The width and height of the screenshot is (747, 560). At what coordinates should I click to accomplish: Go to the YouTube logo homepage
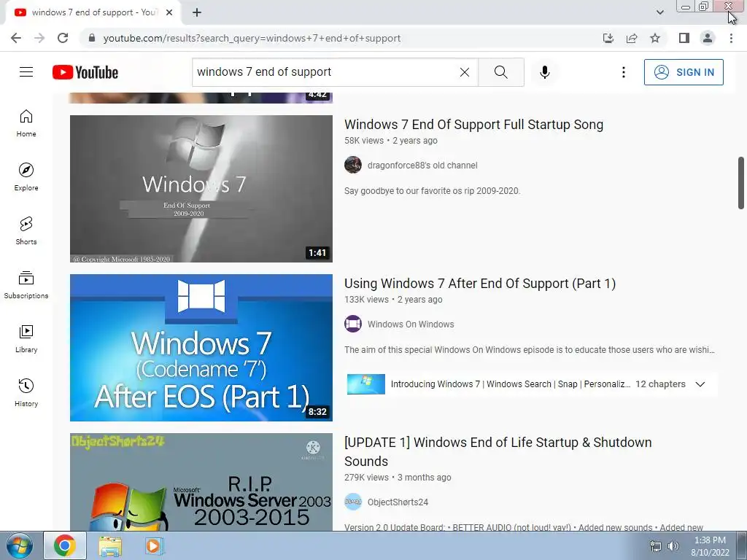tap(85, 72)
